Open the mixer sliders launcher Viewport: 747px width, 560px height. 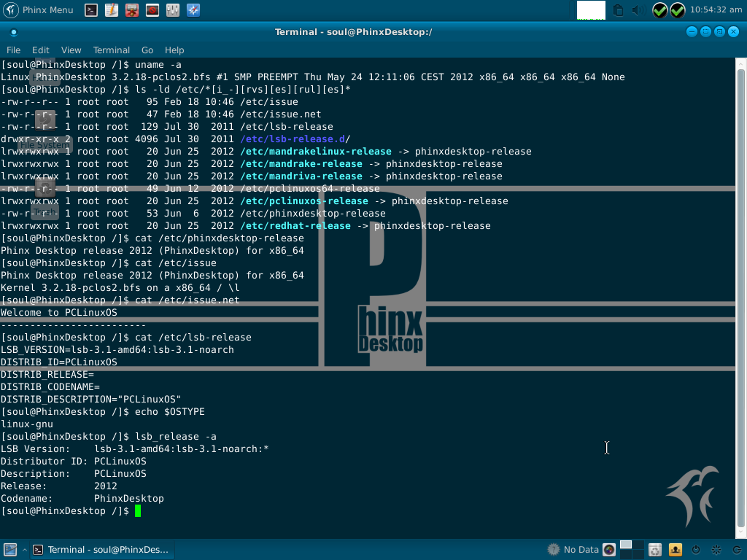tap(173, 10)
